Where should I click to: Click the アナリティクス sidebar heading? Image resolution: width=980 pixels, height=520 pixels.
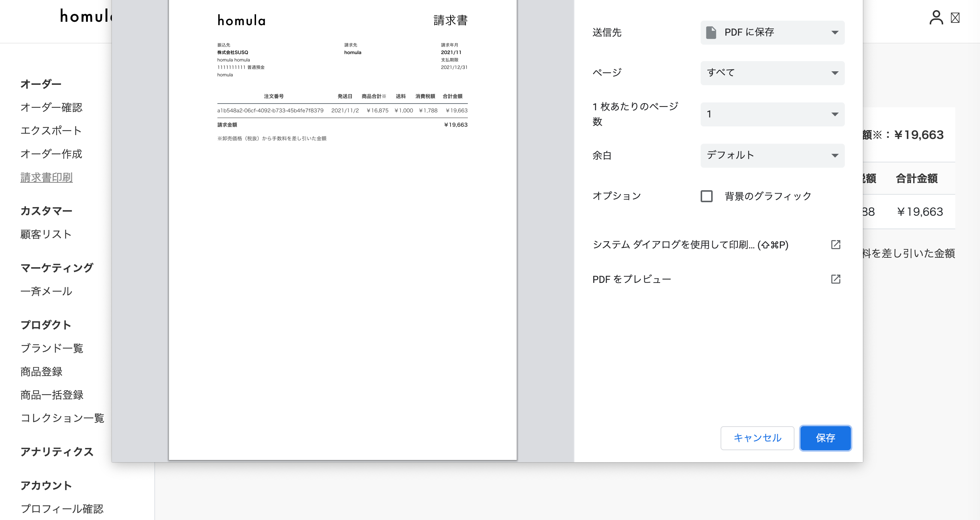(57, 452)
